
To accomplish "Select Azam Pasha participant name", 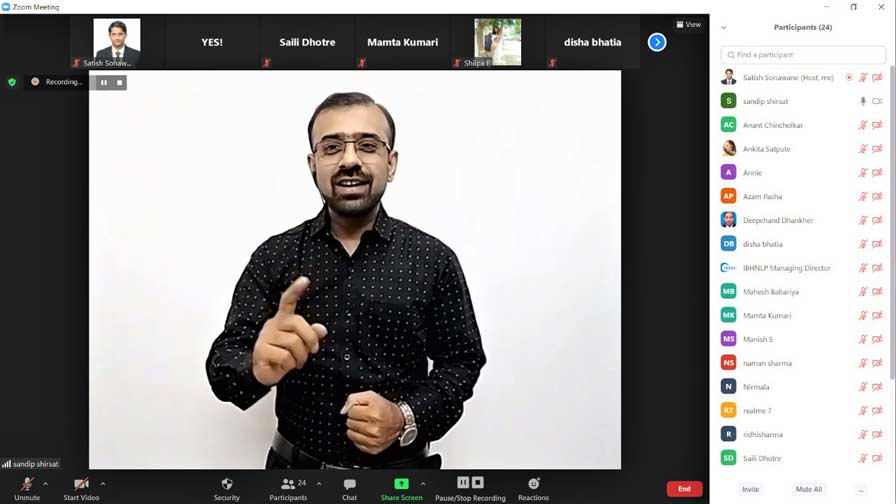I will (x=762, y=197).
